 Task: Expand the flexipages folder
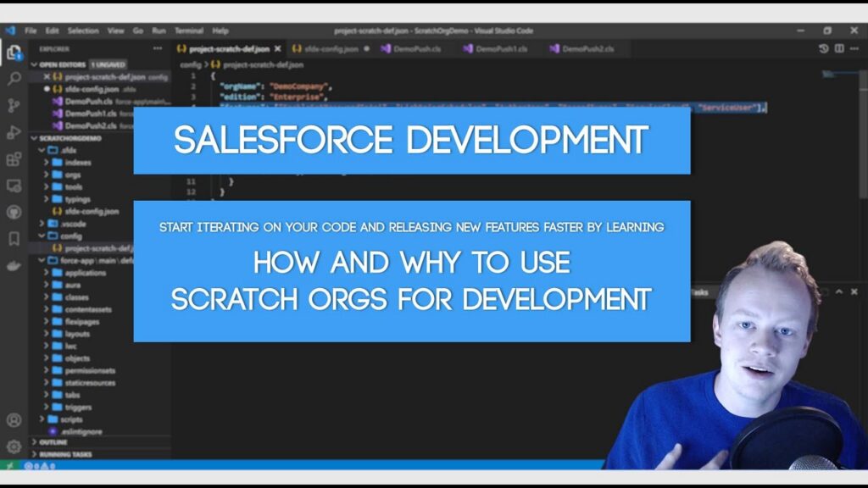click(x=47, y=321)
